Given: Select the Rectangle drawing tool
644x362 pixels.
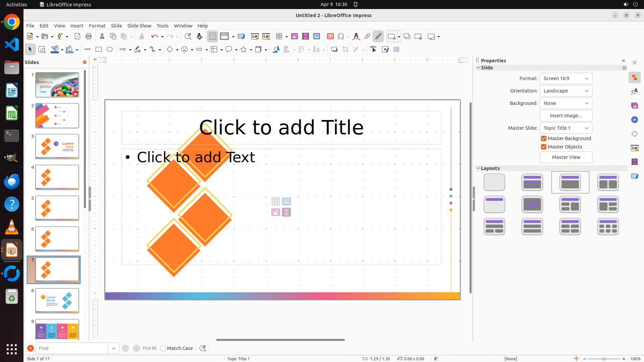Looking at the screenshot, I should (99, 50).
